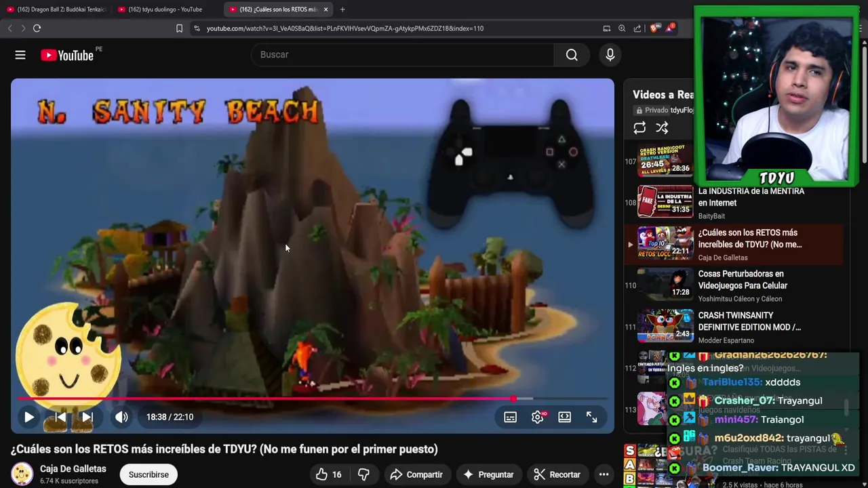Subscribe with the Suscribirse button

(149, 474)
